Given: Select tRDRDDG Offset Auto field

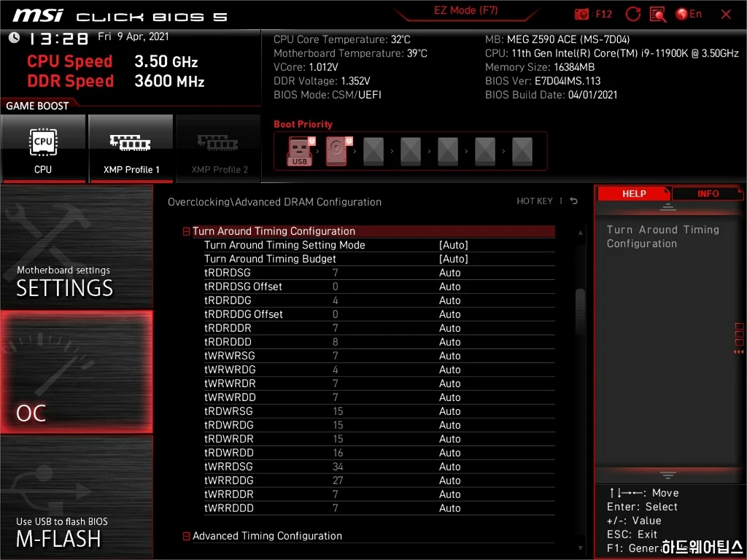Looking at the screenshot, I should (449, 314).
